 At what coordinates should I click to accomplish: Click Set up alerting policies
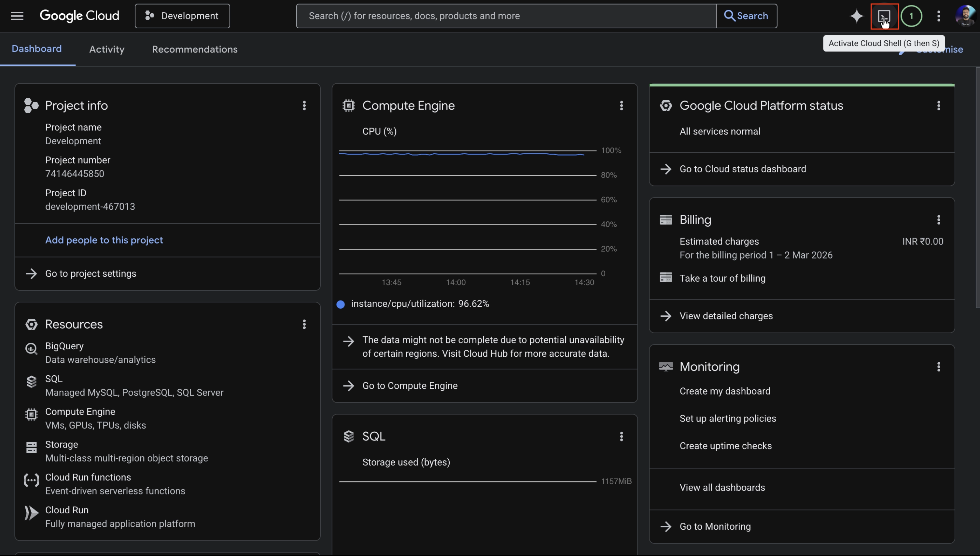click(x=728, y=418)
